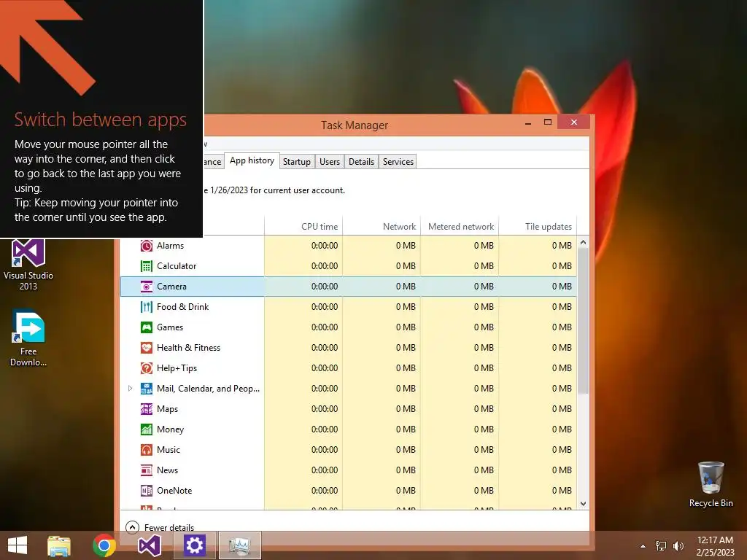Viewport: 747px width, 560px height.
Task: Click the Camera app icon
Action: [x=146, y=287]
